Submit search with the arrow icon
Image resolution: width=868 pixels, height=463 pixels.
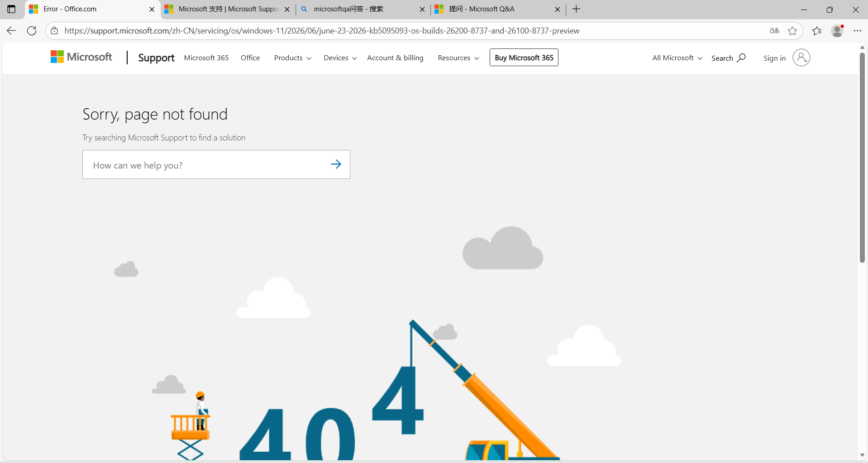[336, 164]
